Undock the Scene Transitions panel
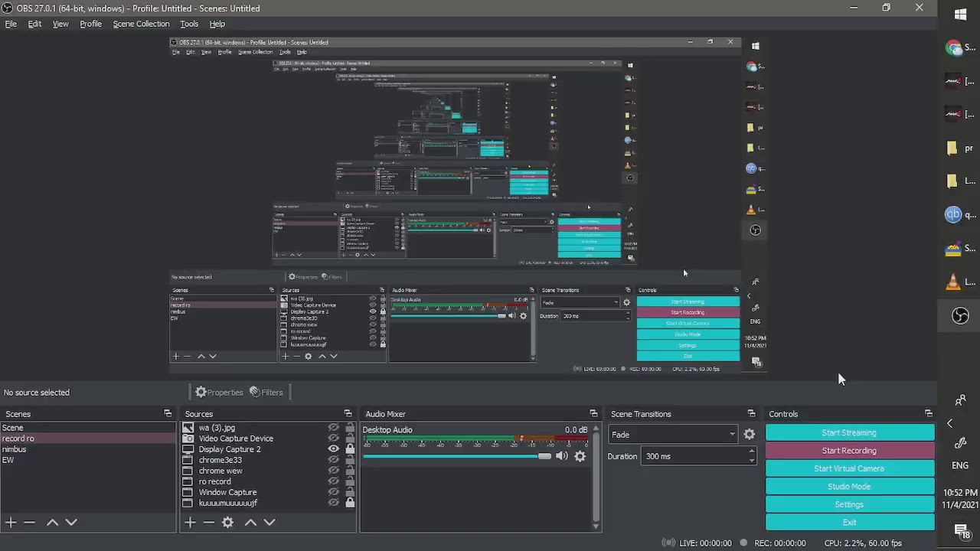The width and height of the screenshot is (980, 551). pos(751,414)
